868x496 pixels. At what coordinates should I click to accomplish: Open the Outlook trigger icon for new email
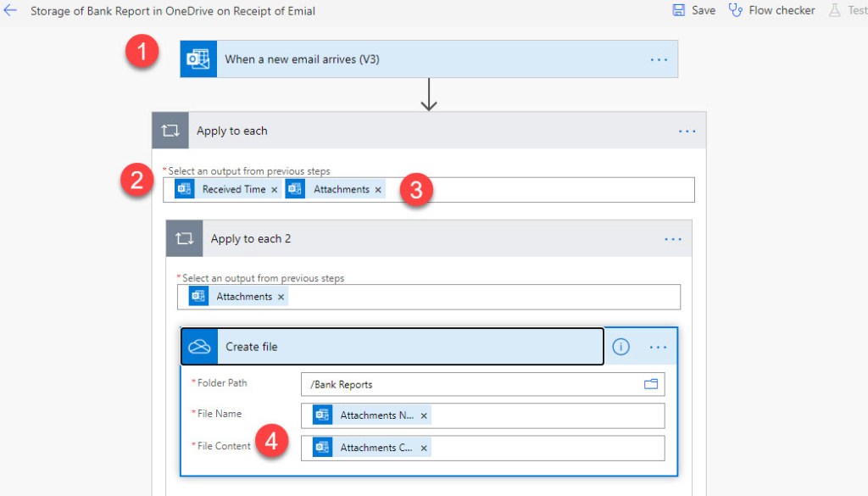tap(198, 59)
